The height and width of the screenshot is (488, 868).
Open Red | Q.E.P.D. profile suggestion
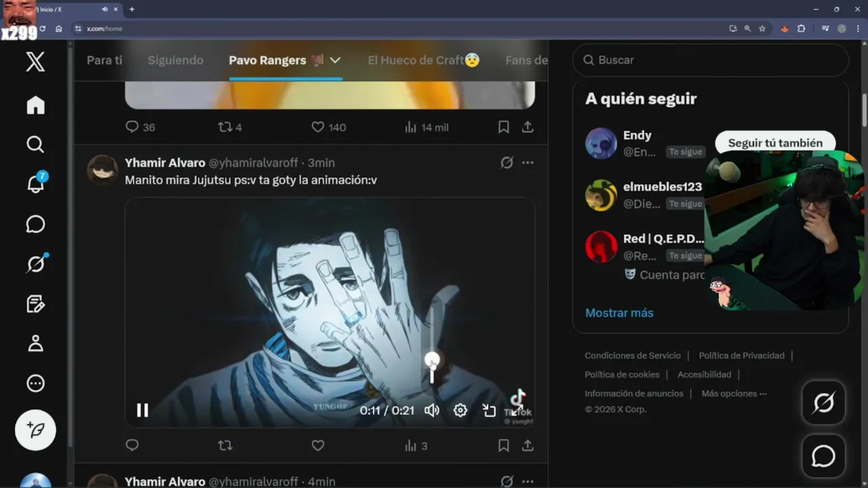[x=663, y=239]
